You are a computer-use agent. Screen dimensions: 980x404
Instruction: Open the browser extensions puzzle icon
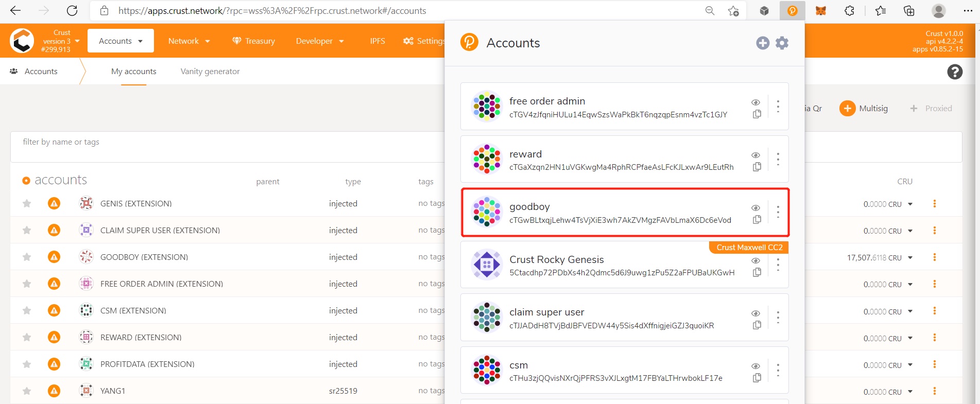point(849,11)
